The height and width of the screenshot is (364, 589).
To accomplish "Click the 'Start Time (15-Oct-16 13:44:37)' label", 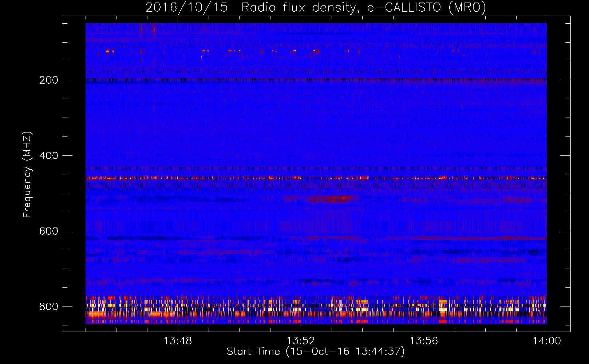I will click(316, 352).
